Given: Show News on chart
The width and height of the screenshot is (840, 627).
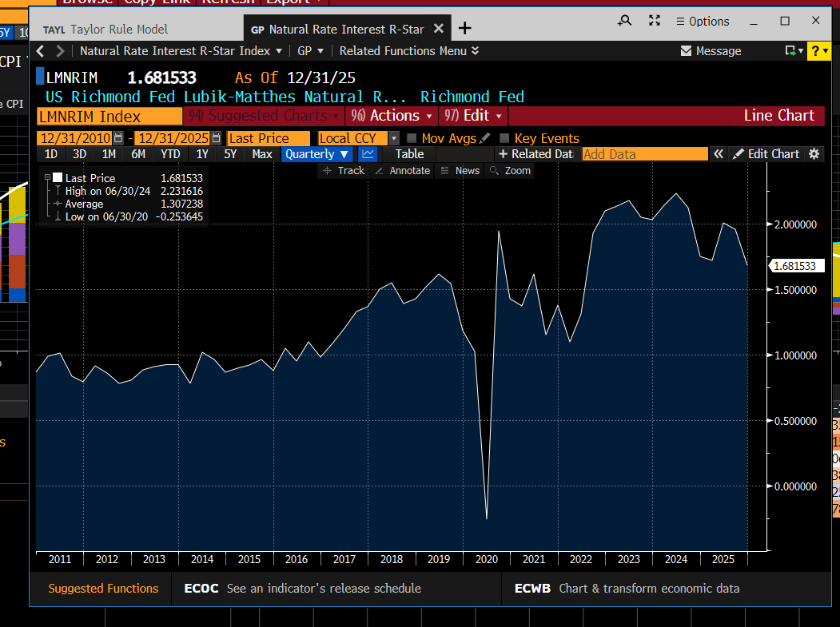Looking at the screenshot, I should point(460,171).
